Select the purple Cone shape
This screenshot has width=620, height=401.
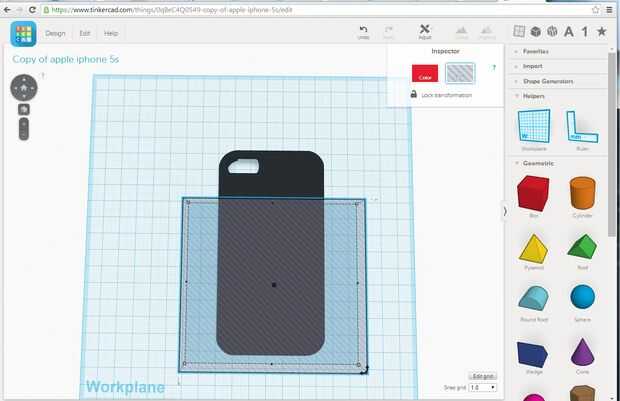(582, 352)
